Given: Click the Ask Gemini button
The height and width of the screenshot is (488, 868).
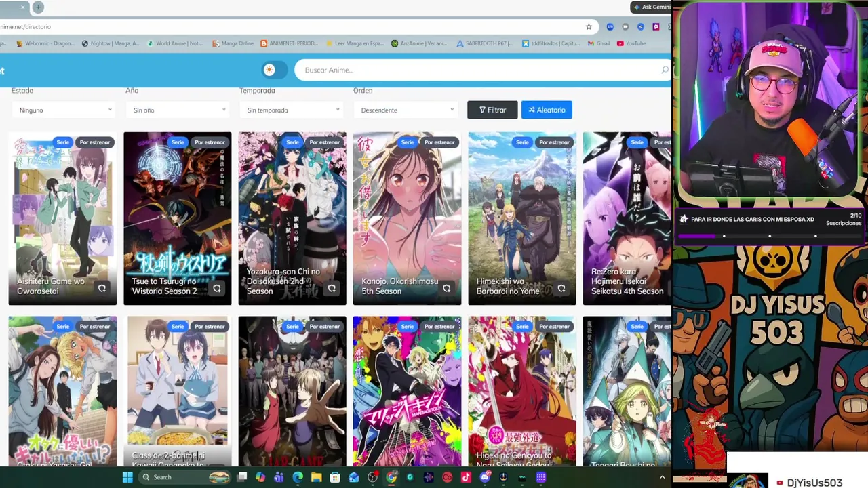Looking at the screenshot, I should [651, 7].
